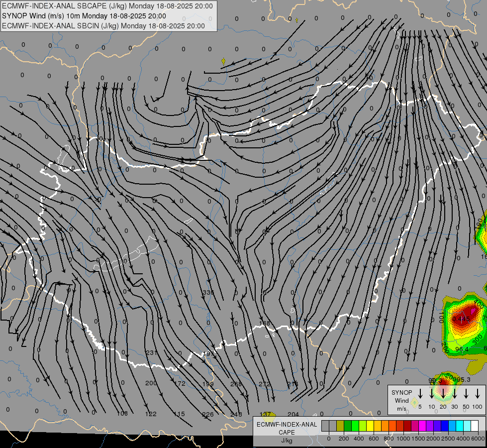
Task: Click the SYNOP Wind 10m title line
Action: [x=84, y=16]
